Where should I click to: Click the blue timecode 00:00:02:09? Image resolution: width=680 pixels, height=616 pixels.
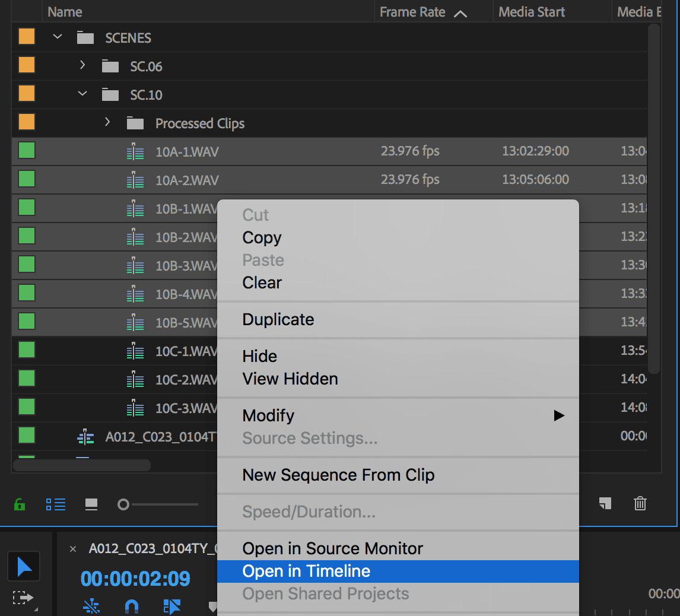[x=135, y=578]
